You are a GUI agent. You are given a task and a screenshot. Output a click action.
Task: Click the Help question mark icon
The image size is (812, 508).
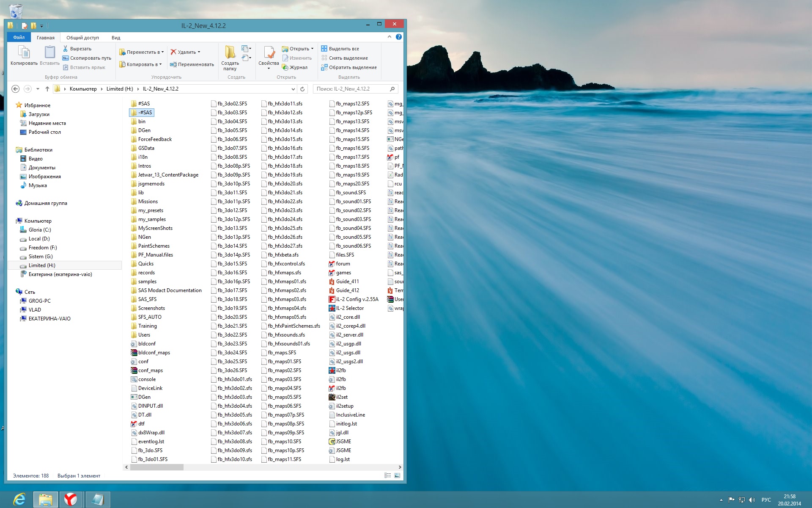[x=399, y=37]
